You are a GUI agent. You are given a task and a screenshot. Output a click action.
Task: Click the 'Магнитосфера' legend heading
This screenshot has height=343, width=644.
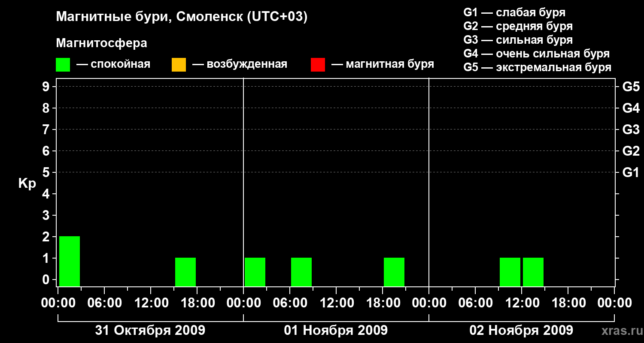[x=101, y=43]
